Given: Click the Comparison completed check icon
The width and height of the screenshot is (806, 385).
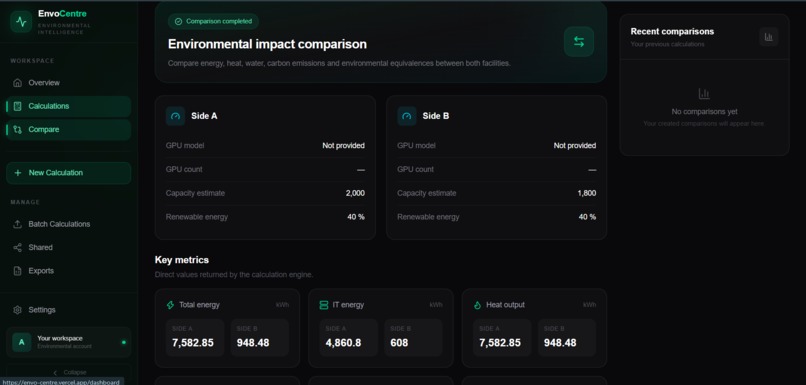Looking at the screenshot, I should 178,22.
